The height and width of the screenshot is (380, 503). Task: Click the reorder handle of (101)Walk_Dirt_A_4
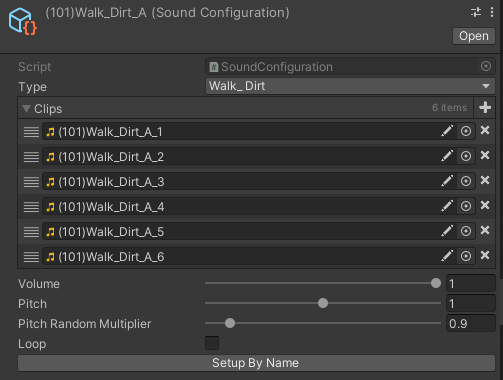[x=31, y=207]
